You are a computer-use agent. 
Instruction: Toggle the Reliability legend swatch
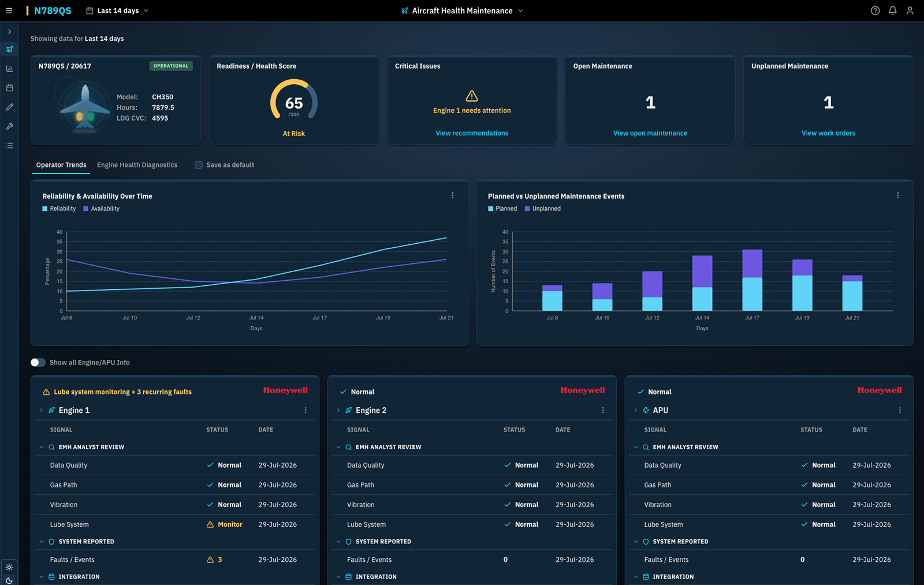(x=45, y=208)
